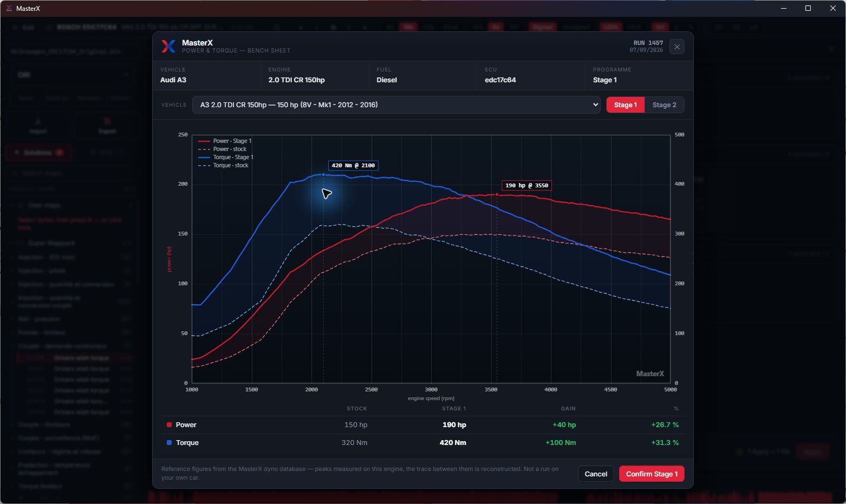Image resolution: width=846 pixels, height=504 pixels.
Task: Click the 190 hp @ 3550 peak label
Action: click(526, 185)
